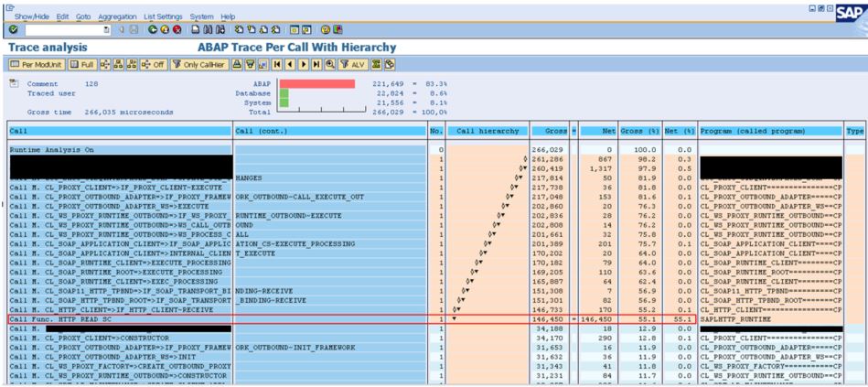
Task: Click the green Enter checkmark icon
Action: point(14,29)
